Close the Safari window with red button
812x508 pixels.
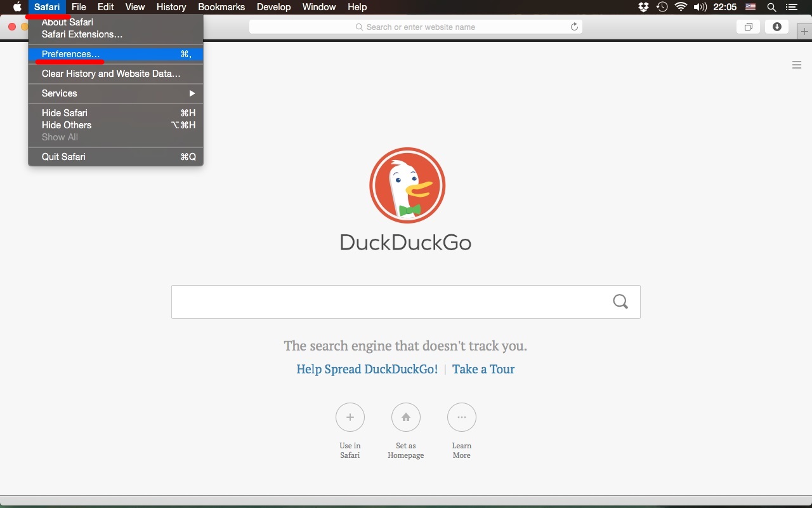(x=12, y=27)
